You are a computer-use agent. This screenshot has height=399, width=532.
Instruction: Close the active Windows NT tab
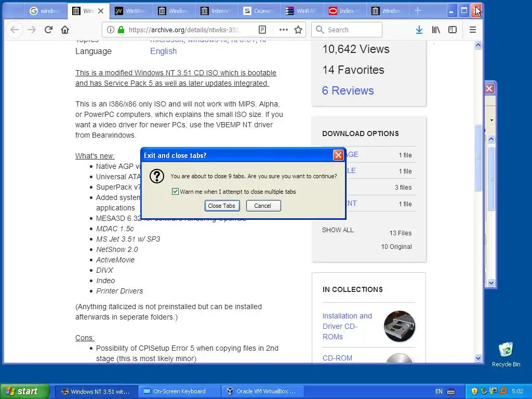coord(101,11)
